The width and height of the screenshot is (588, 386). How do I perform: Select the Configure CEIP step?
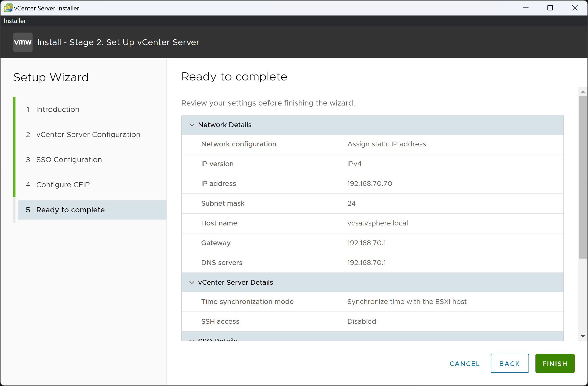[x=63, y=185]
